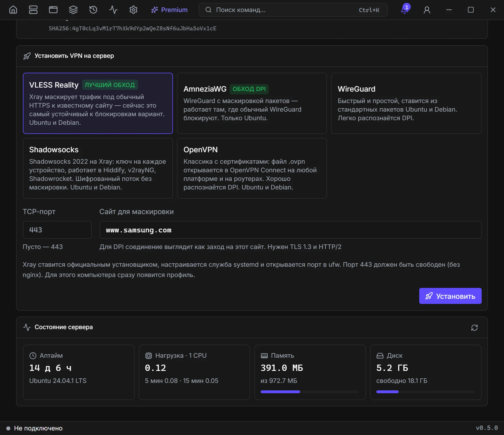The width and height of the screenshot is (504, 435).
Task: Focus the command search field
Action: click(293, 10)
